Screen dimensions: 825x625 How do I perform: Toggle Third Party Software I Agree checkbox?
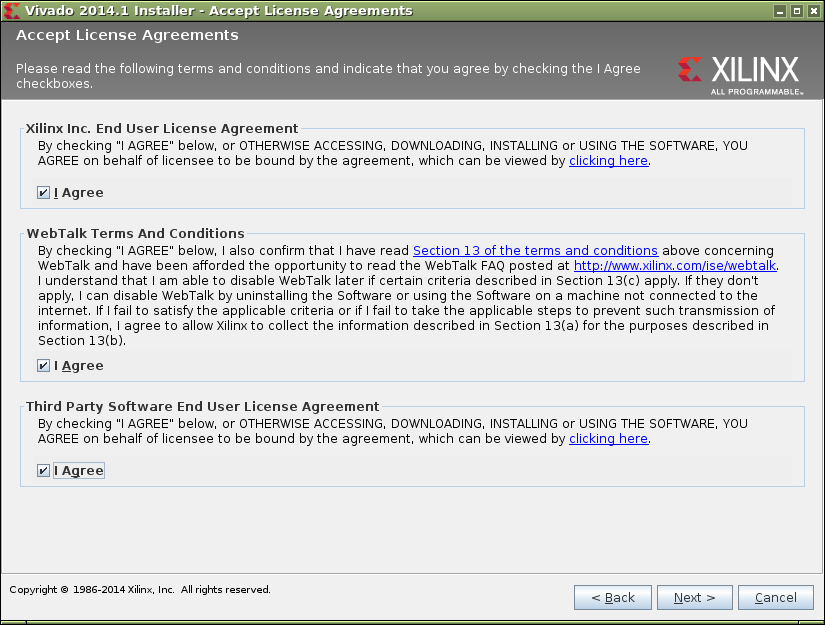44,470
